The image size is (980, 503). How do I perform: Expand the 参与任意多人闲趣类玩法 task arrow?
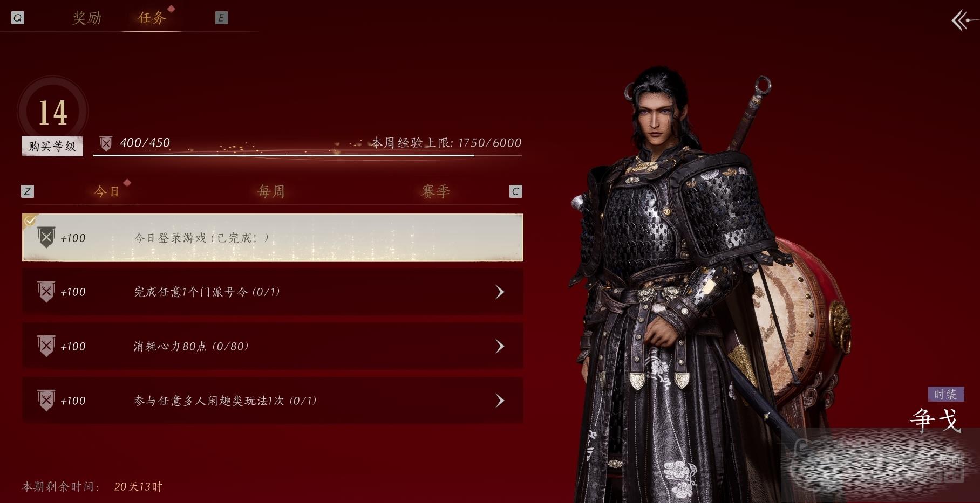[500, 401]
